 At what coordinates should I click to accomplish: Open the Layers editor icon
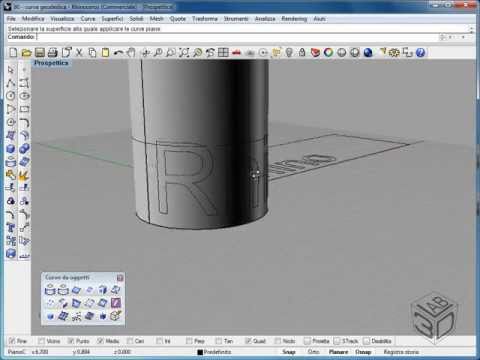[315, 53]
